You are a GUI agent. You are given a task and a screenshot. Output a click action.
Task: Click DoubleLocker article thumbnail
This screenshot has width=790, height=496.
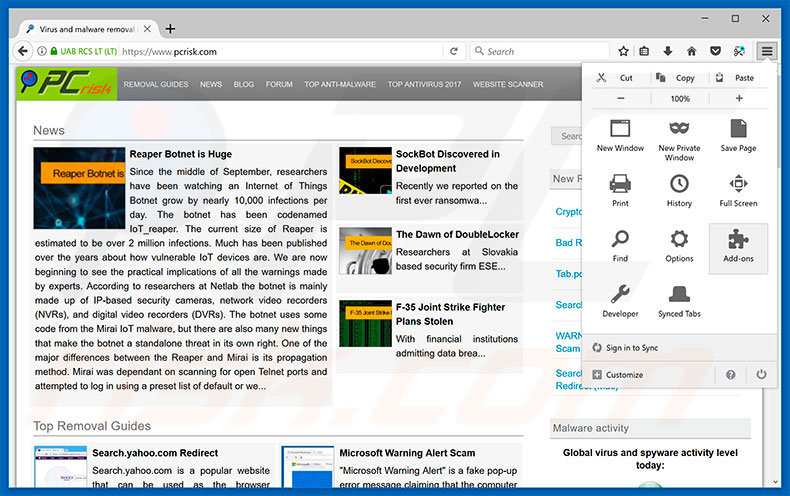click(365, 251)
